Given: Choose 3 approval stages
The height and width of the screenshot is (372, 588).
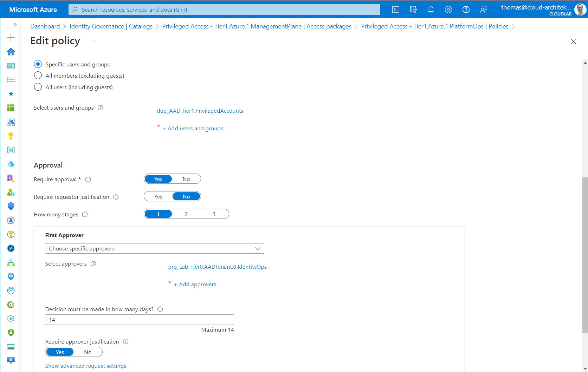Looking at the screenshot, I should 214,214.
